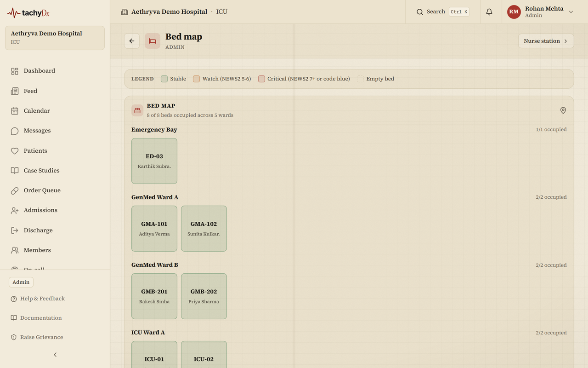The width and height of the screenshot is (588, 368).
Task: Open the Case Studies book icon
Action: pos(15,171)
